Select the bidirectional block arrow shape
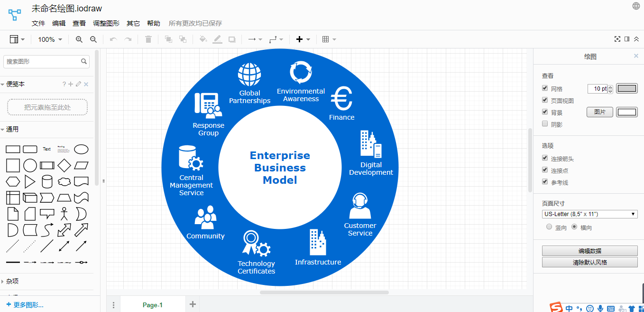Screen dimensions: 644x312 [64, 230]
